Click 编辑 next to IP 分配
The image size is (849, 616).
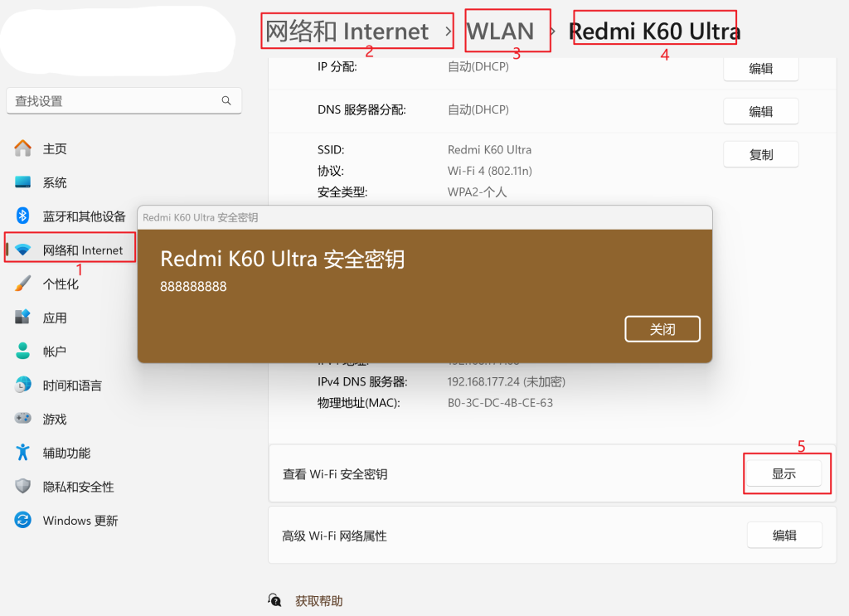(760, 69)
